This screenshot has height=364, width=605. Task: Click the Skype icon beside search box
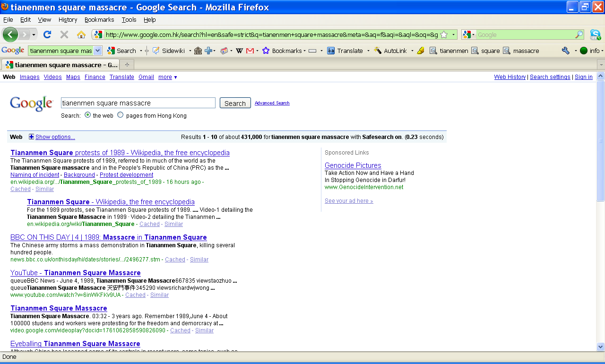click(595, 35)
